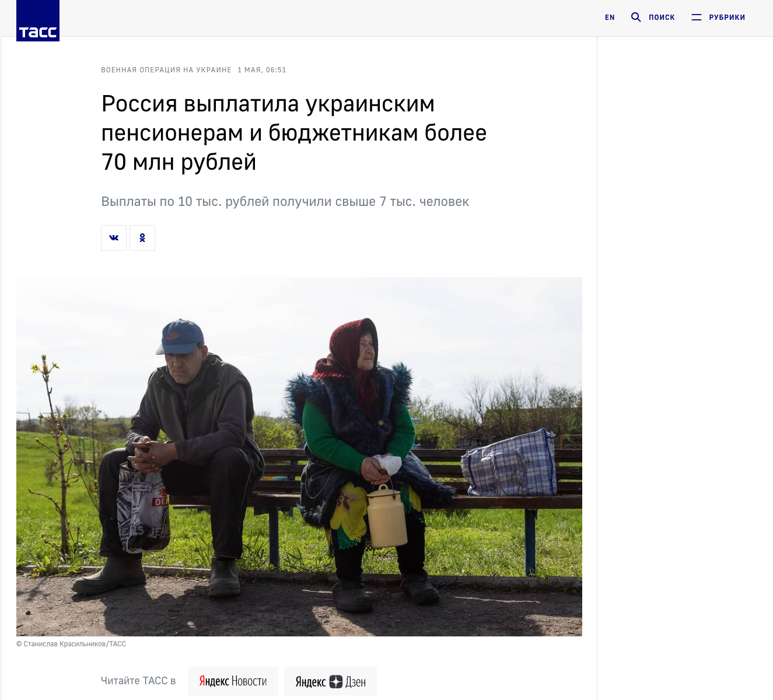This screenshot has width=773, height=700.
Task: Open the РУБРИКИ menu label
Action: tap(727, 17)
